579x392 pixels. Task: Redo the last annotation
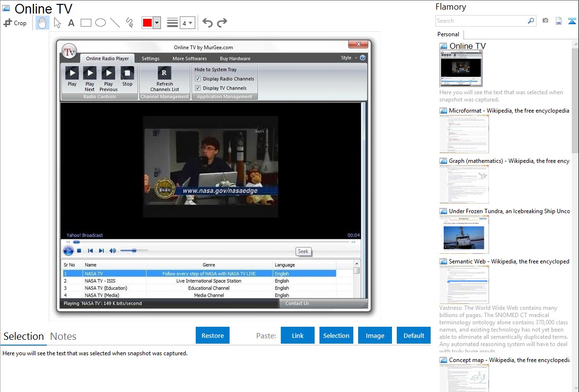pos(222,23)
